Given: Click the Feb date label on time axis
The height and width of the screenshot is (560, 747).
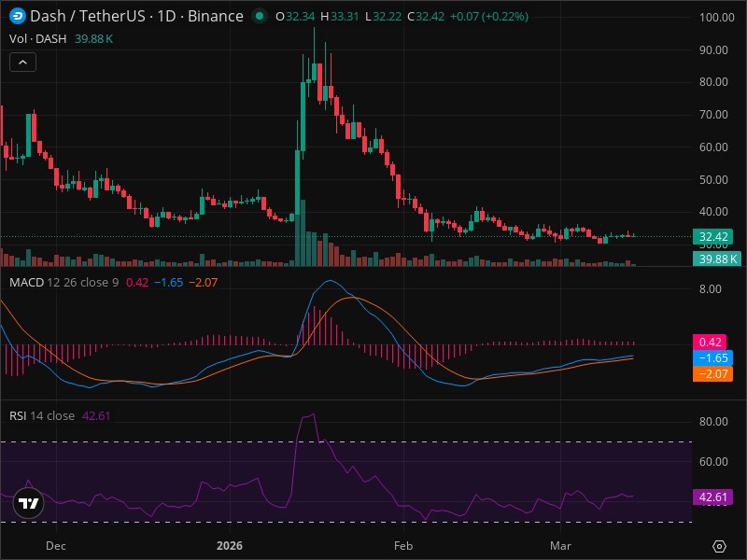Looking at the screenshot, I should pos(403,546).
